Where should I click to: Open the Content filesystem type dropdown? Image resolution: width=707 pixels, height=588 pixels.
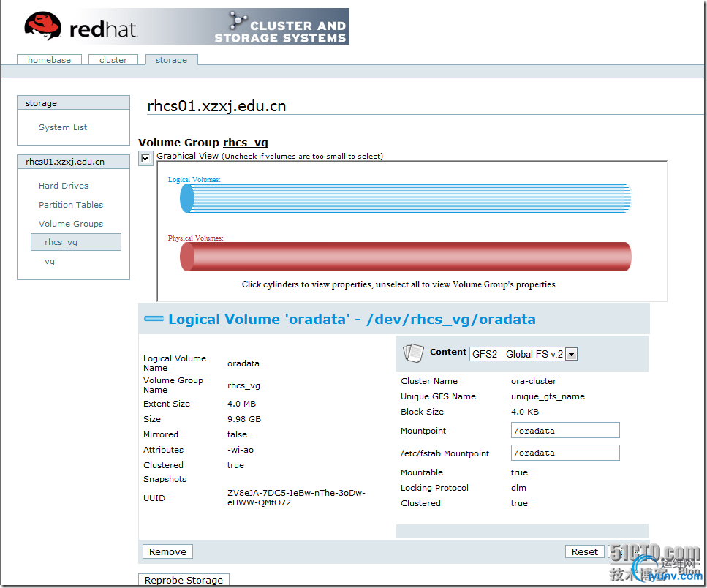(x=523, y=354)
